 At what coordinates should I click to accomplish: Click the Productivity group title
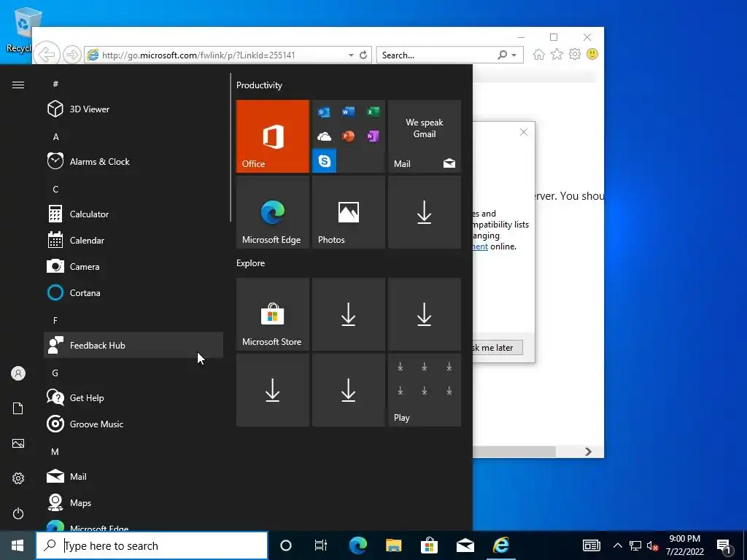point(259,85)
